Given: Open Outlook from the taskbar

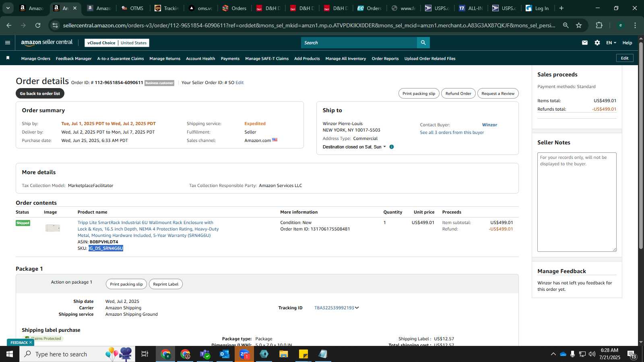Looking at the screenshot, I should 225,354.
